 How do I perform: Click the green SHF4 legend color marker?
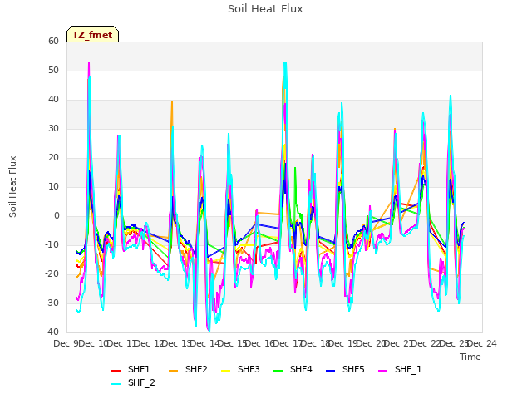pos(278,371)
